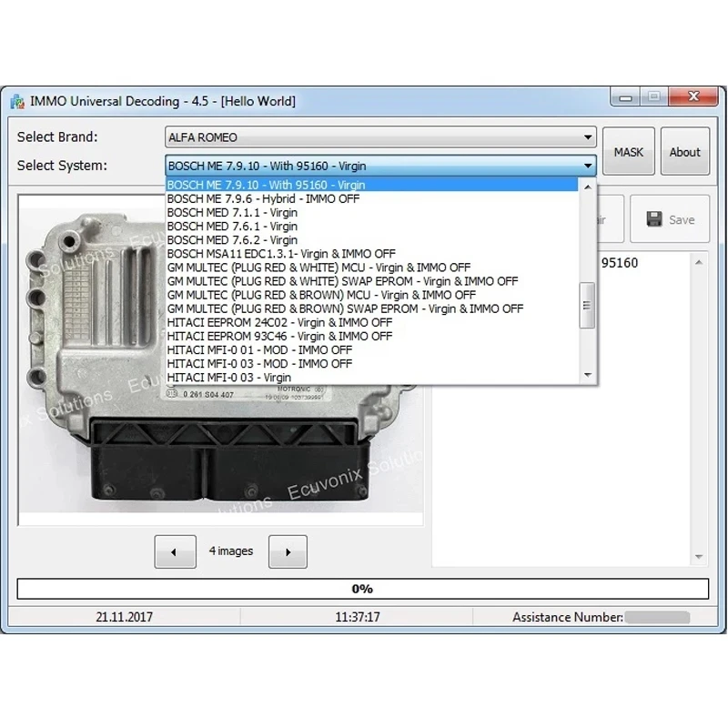Collapse the Select System dropdown arrow
728x728 pixels.
point(588,166)
